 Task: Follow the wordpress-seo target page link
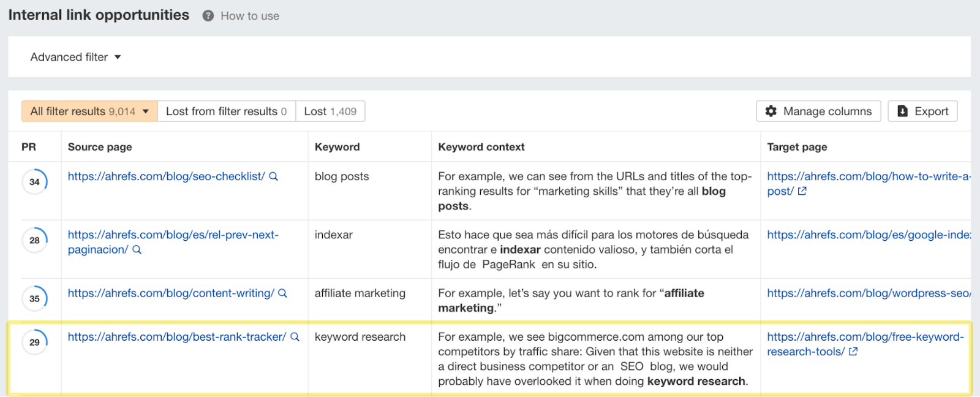[x=868, y=293]
